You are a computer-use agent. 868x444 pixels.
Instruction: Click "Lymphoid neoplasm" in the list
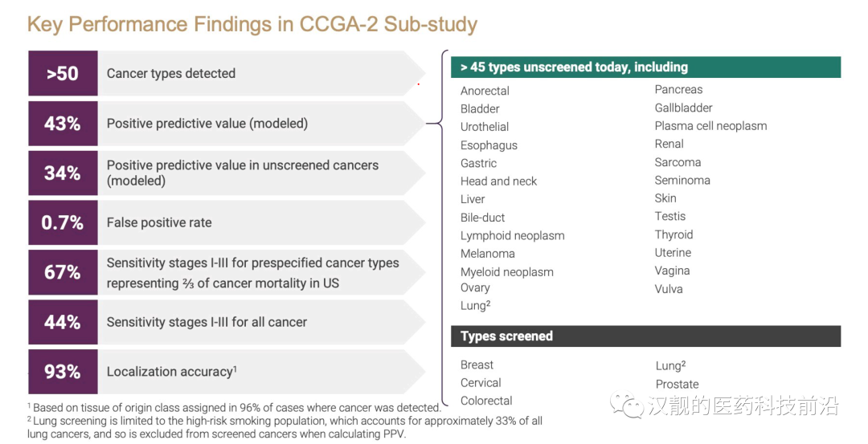[512, 236]
